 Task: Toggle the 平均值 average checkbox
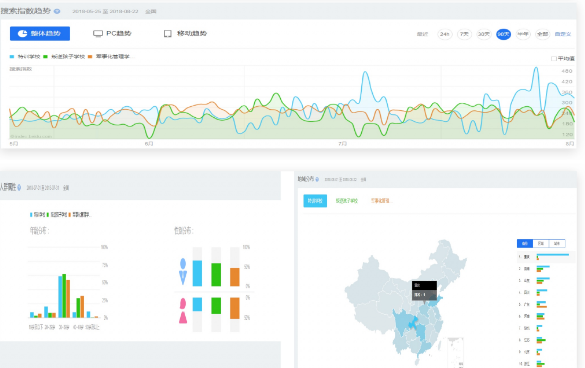pos(554,59)
